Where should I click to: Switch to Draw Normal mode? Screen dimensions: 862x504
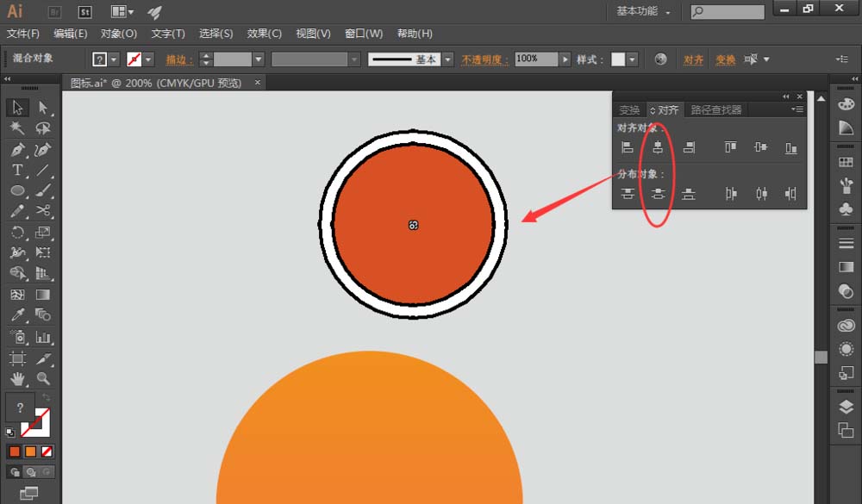(x=15, y=471)
